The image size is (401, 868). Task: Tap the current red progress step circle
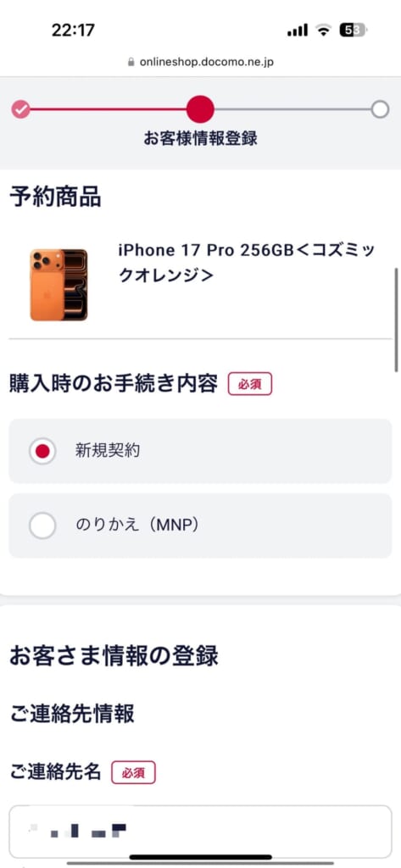(x=200, y=109)
